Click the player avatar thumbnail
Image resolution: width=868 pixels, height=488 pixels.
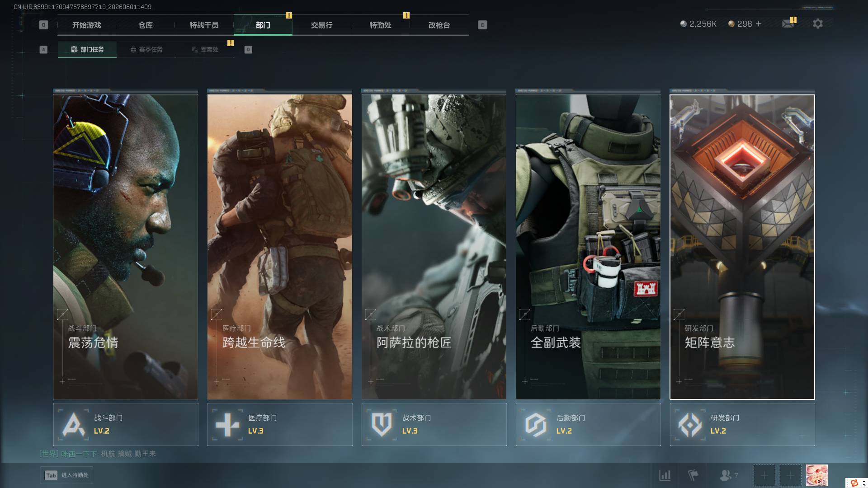(x=817, y=475)
